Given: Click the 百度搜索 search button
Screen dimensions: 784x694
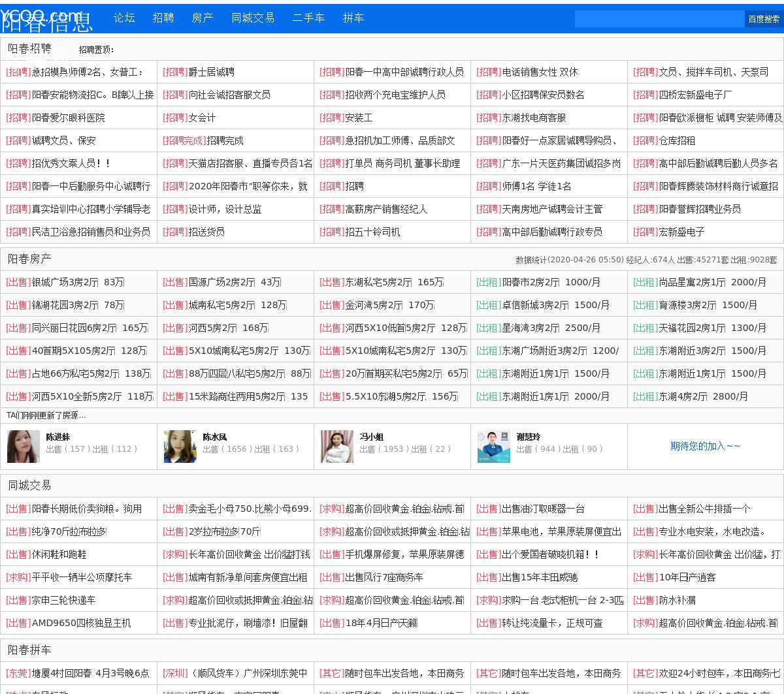Looking at the screenshot, I should tap(764, 19).
